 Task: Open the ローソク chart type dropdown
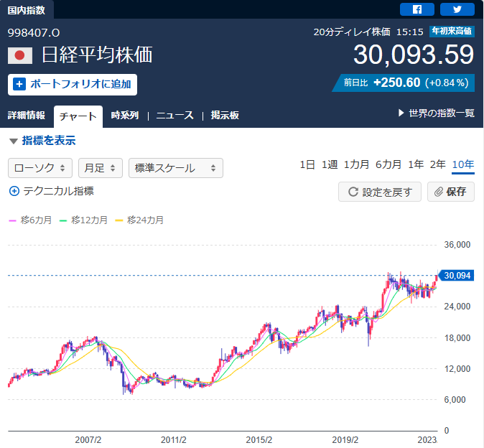tap(40, 168)
